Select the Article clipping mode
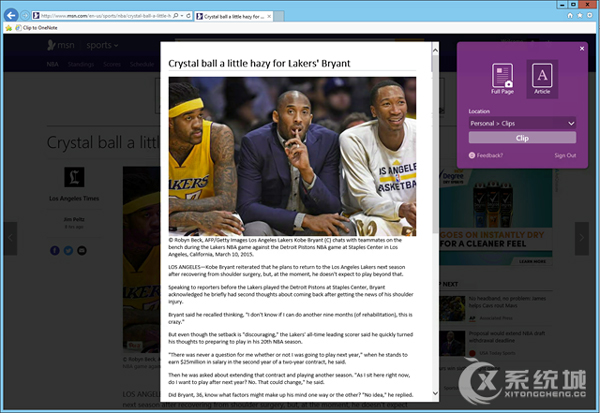Screen dimensions: 600x413 (x=542, y=79)
